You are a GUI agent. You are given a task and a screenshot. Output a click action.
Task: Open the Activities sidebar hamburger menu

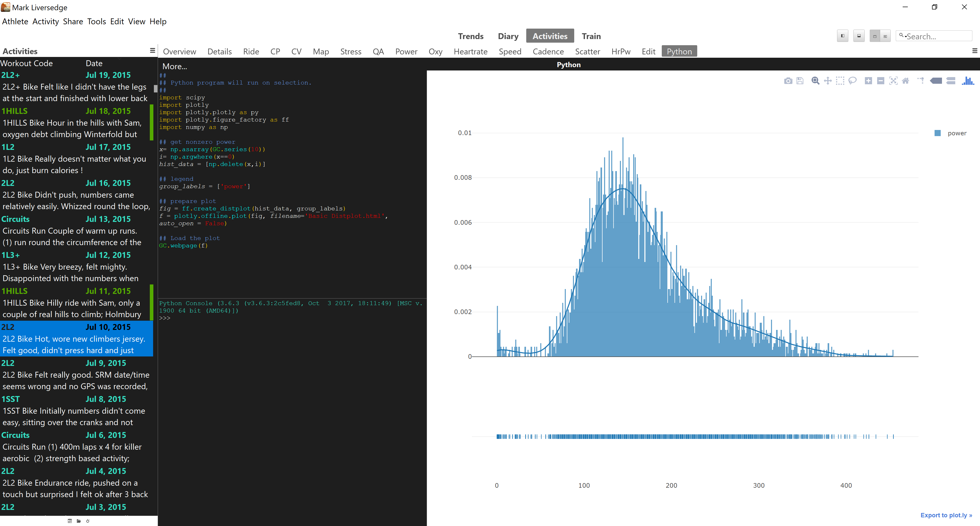(153, 51)
